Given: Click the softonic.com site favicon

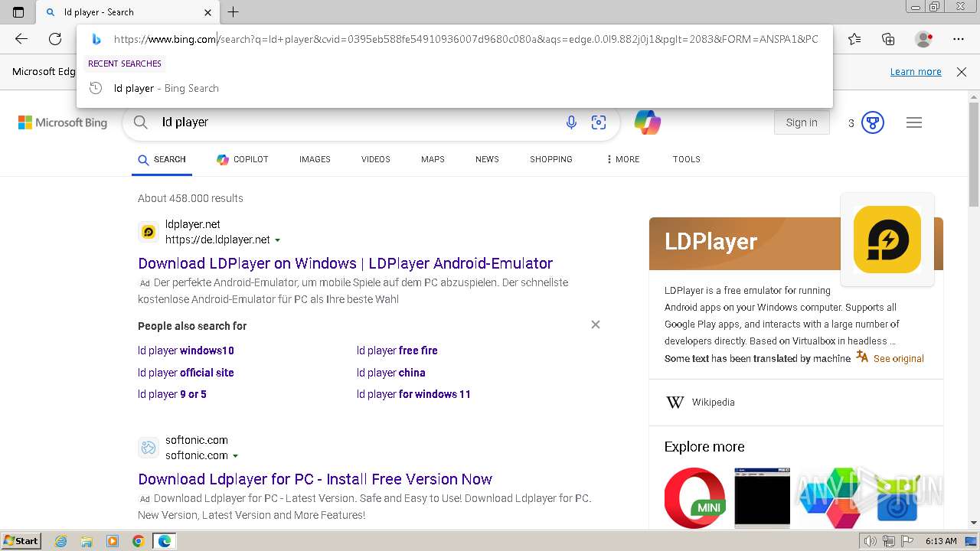Looking at the screenshot, I should [149, 448].
